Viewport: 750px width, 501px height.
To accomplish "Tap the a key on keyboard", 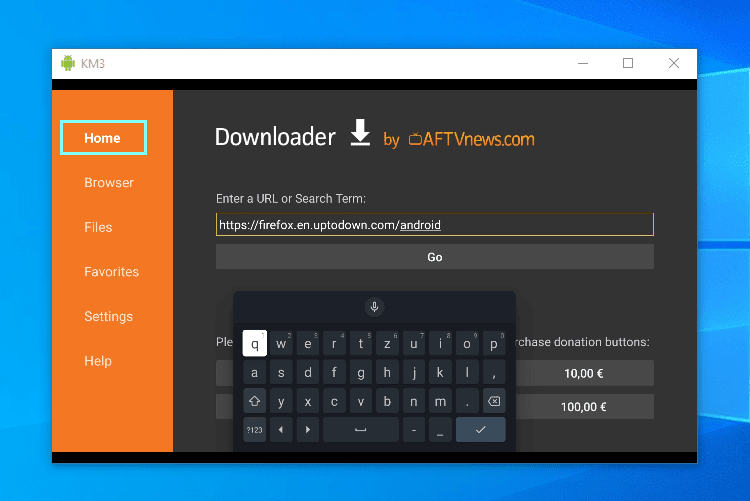I will point(254,372).
